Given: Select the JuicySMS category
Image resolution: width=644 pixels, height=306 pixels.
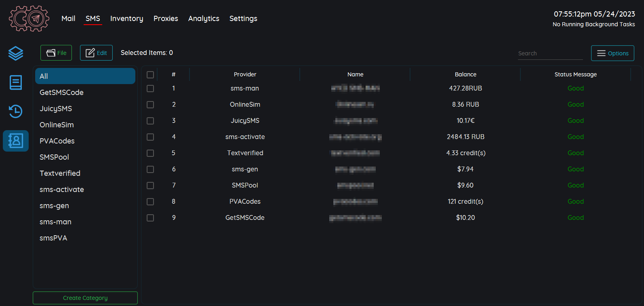Looking at the screenshot, I should pyautogui.click(x=85, y=108).
